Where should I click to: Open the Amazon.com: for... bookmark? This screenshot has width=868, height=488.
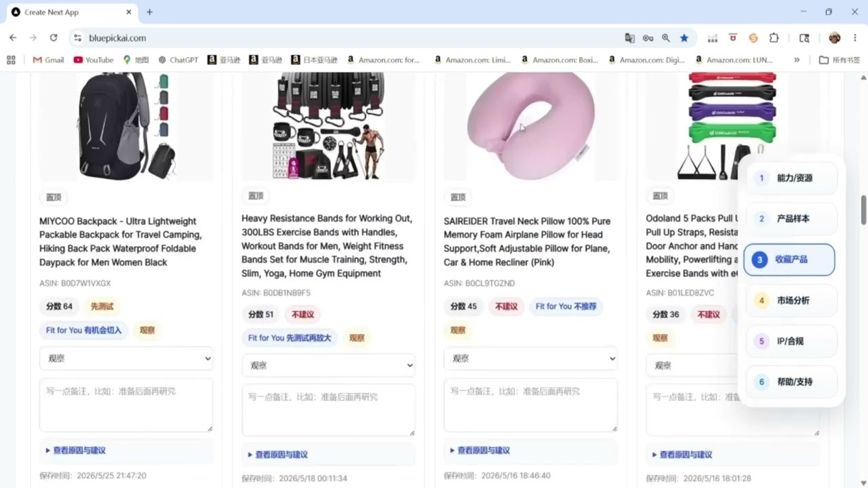383,60
